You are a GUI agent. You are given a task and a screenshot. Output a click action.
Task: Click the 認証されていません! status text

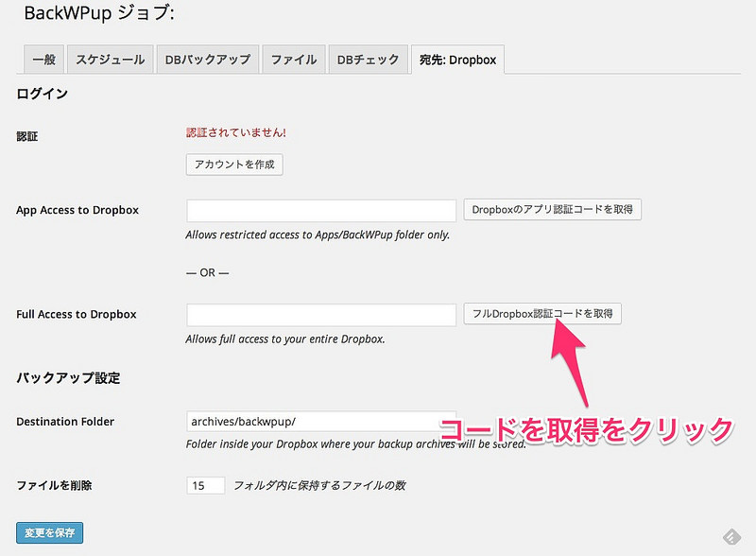235,132
